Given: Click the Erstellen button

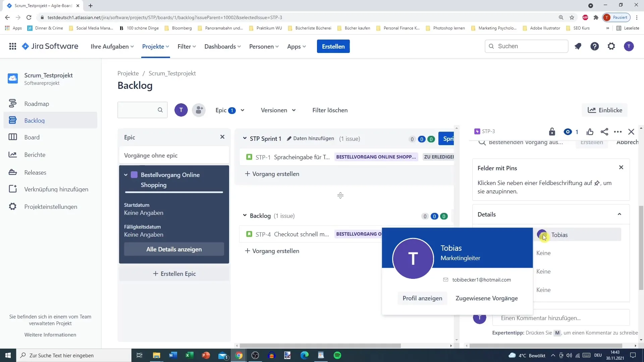Looking at the screenshot, I should pyautogui.click(x=333, y=46).
